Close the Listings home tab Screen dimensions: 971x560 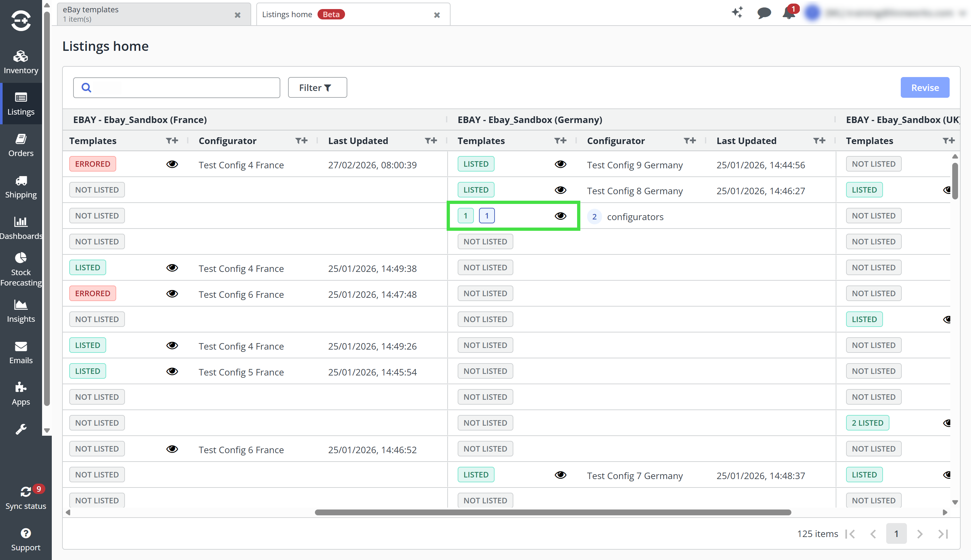[437, 15]
